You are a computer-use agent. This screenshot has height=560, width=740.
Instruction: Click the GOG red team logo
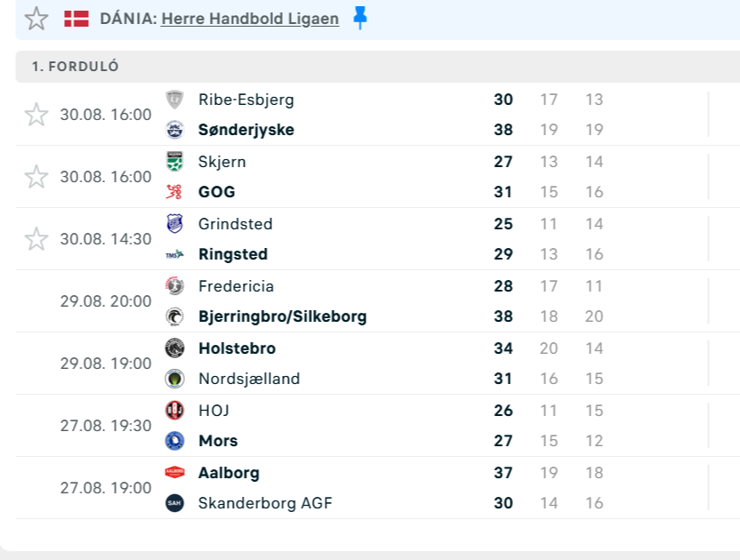[175, 192]
